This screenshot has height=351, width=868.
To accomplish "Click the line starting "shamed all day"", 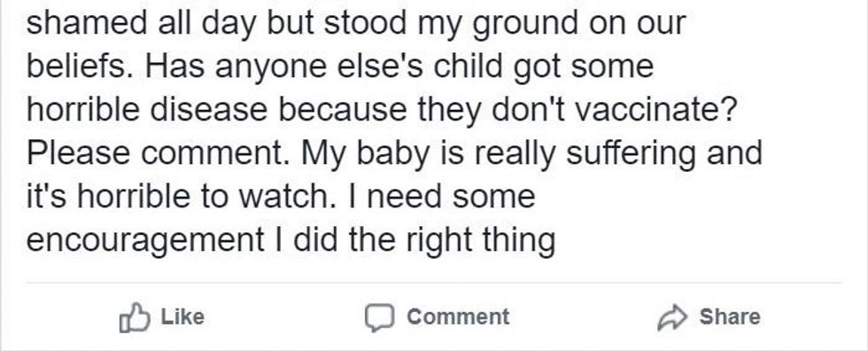I will (356, 24).
